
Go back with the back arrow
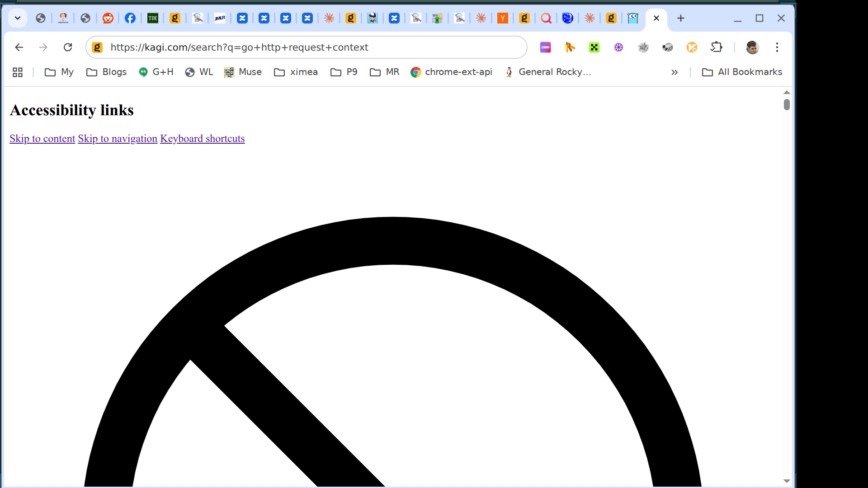click(19, 47)
